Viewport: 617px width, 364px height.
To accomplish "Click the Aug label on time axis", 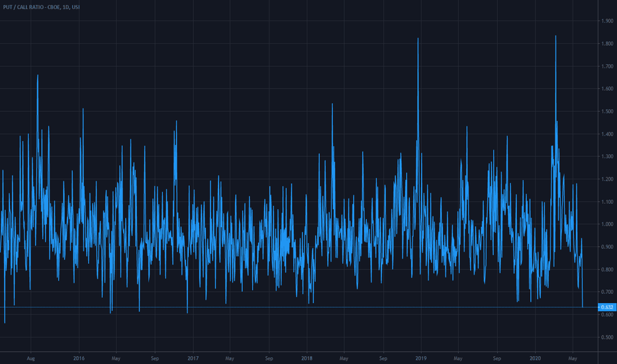I will [30, 359].
